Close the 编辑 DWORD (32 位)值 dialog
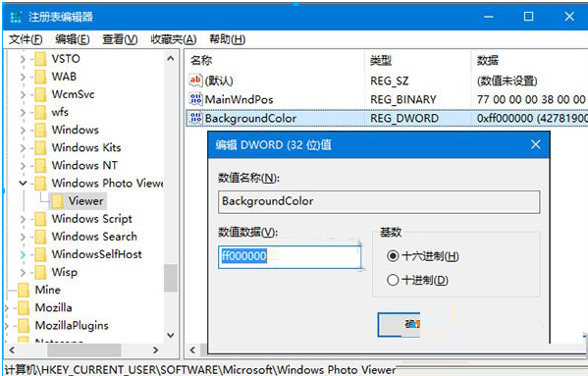 [x=536, y=144]
